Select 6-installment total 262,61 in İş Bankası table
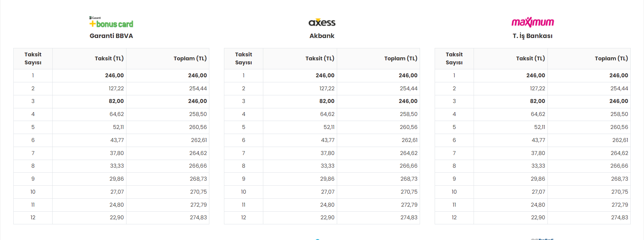 point(620,140)
